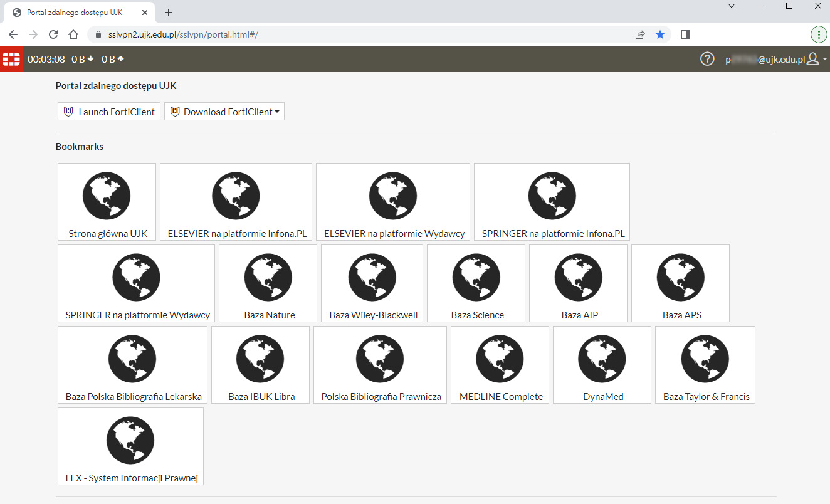Open Chrome three-dot menu
Viewport: 830px width, 504px height.
coord(818,35)
